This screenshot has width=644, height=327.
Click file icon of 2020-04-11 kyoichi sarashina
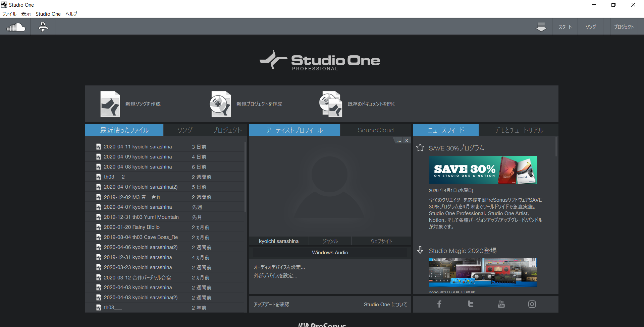(99, 147)
